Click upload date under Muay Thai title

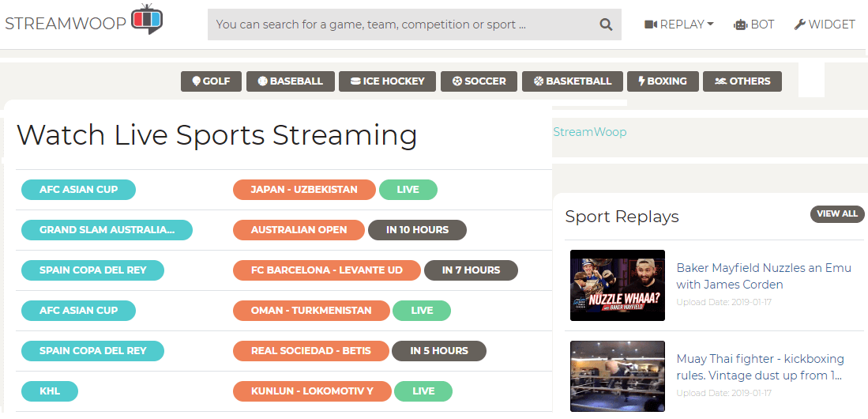point(723,394)
